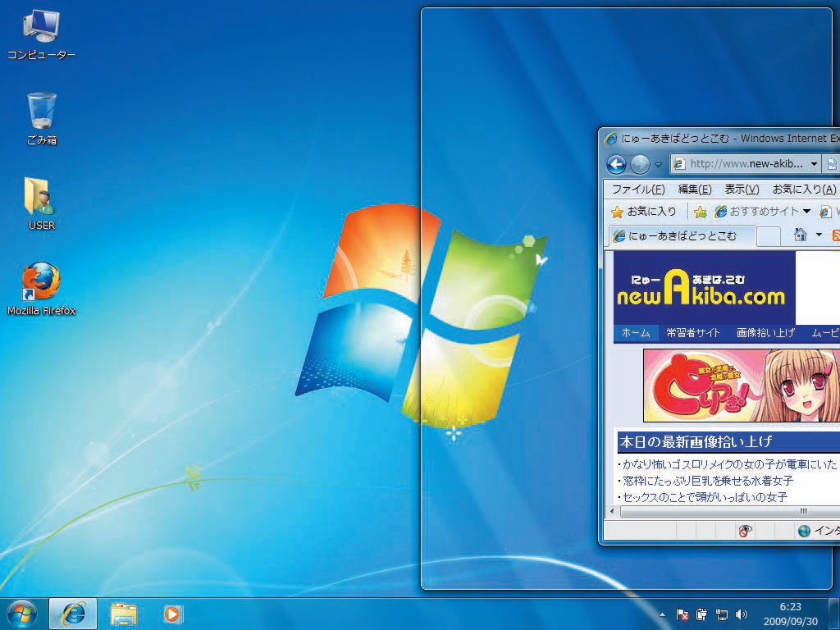Open the コンピューター desktop icon
840x630 pixels.
click(x=41, y=34)
